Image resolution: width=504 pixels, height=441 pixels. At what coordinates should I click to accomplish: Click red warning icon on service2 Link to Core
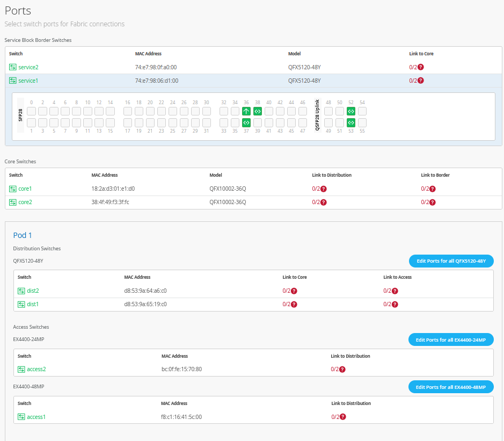click(x=421, y=67)
